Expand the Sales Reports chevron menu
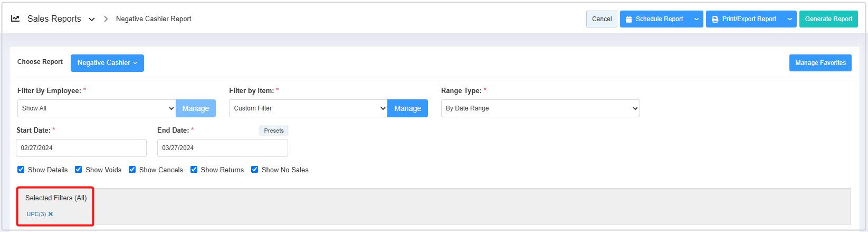Image resolution: width=868 pixels, height=232 pixels. pos(92,19)
